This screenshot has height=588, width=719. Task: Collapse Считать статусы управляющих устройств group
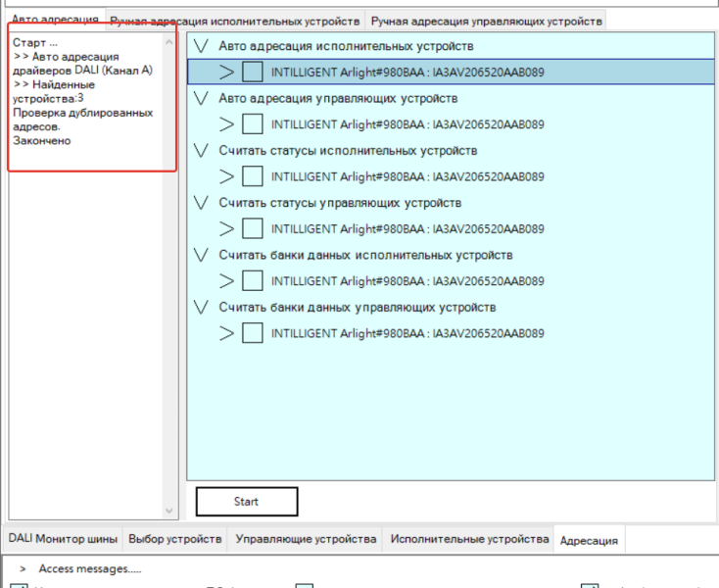(201, 203)
